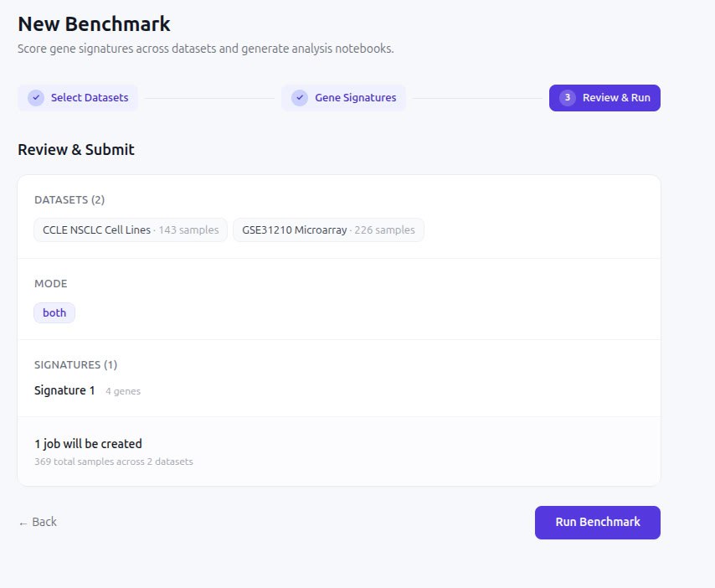Click the GSE31210 Microarray dataset chip
The image size is (715, 588).
[328, 230]
